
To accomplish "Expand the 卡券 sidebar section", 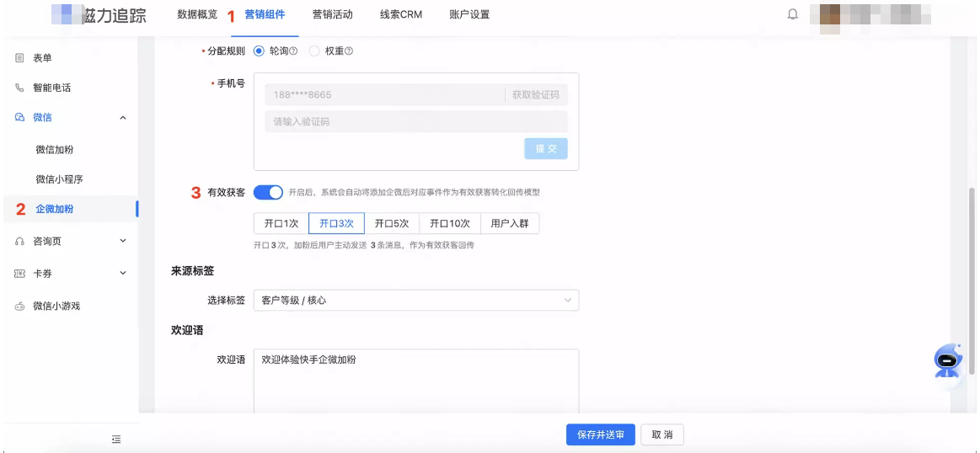I will click(x=122, y=274).
